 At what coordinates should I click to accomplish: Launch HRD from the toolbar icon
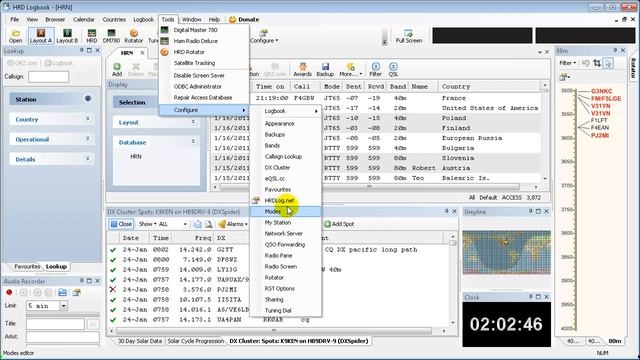pyautogui.click(x=92, y=36)
